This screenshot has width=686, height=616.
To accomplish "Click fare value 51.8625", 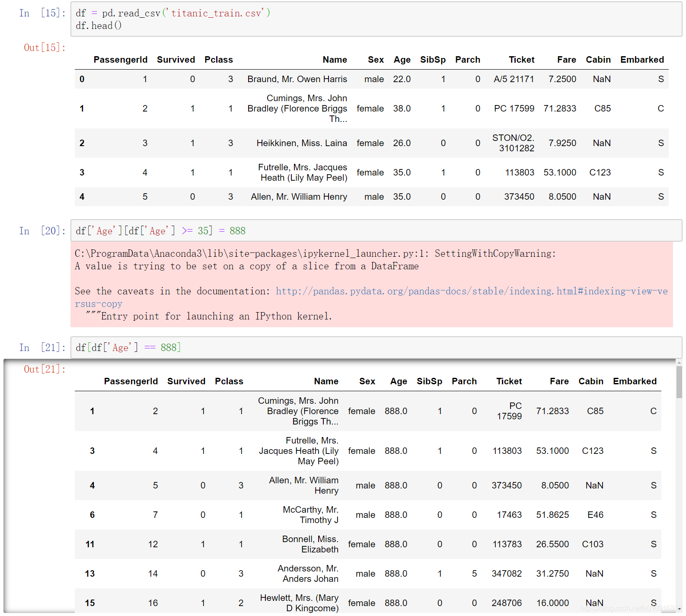I will pyautogui.click(x=552, y=515).
